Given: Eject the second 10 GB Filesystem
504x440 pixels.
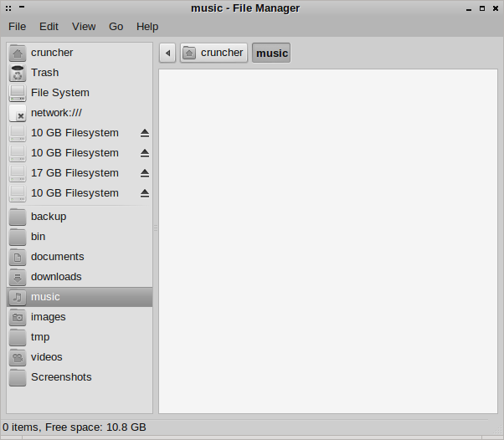Looking at the screenshot, I should point(145,153).
